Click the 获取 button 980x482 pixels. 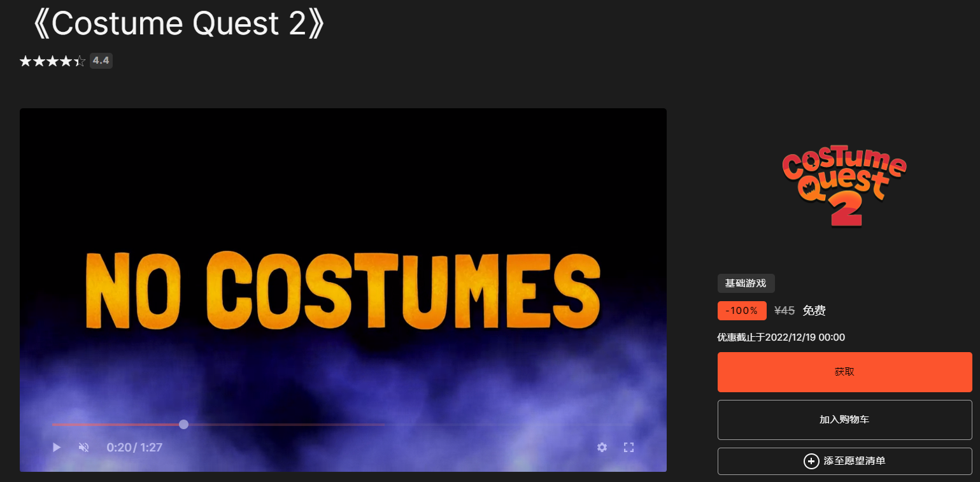coord(844,372)
